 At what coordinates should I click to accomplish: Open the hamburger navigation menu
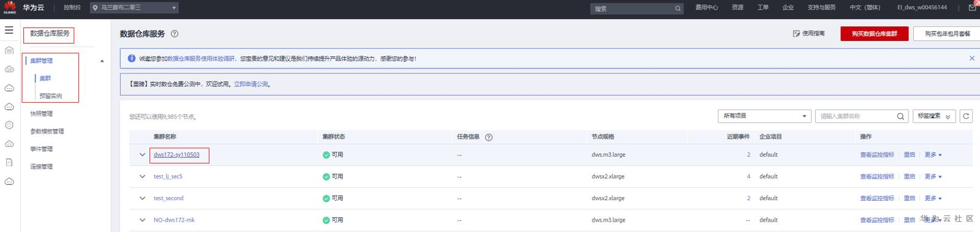click(9, 29)
